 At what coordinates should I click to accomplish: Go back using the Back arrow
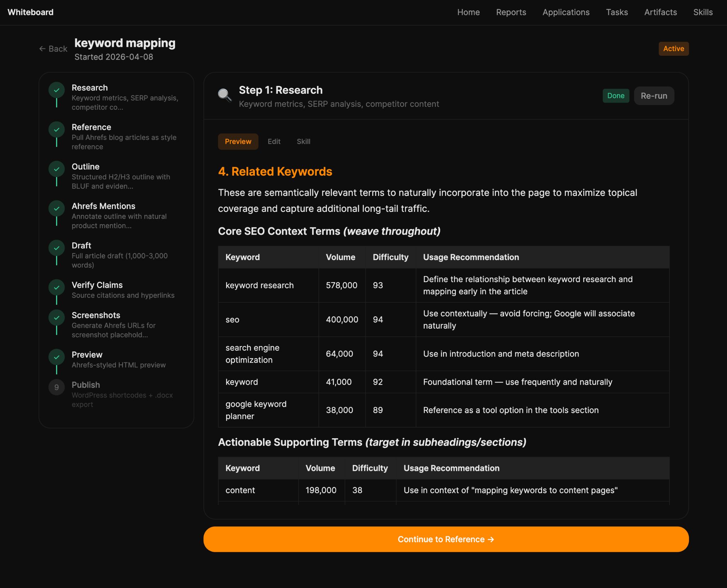(x=53, y=49)
